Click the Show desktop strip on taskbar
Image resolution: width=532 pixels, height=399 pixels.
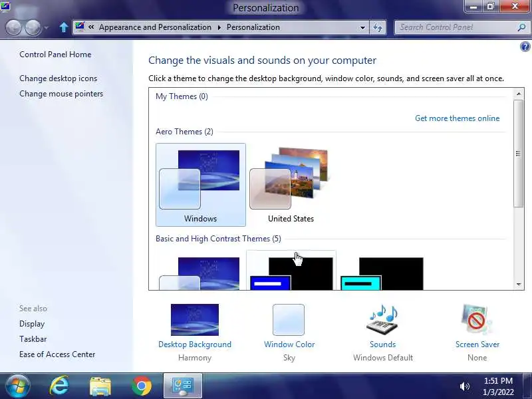[527, 386]
